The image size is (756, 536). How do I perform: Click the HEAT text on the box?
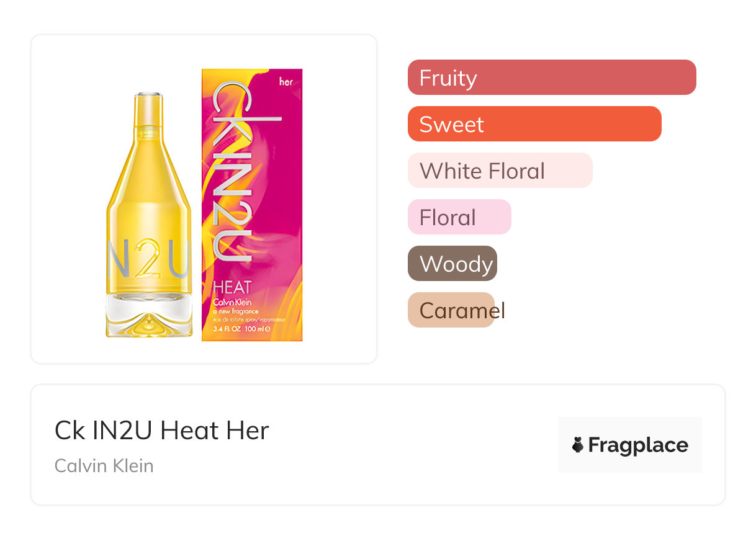click(232, 287)
